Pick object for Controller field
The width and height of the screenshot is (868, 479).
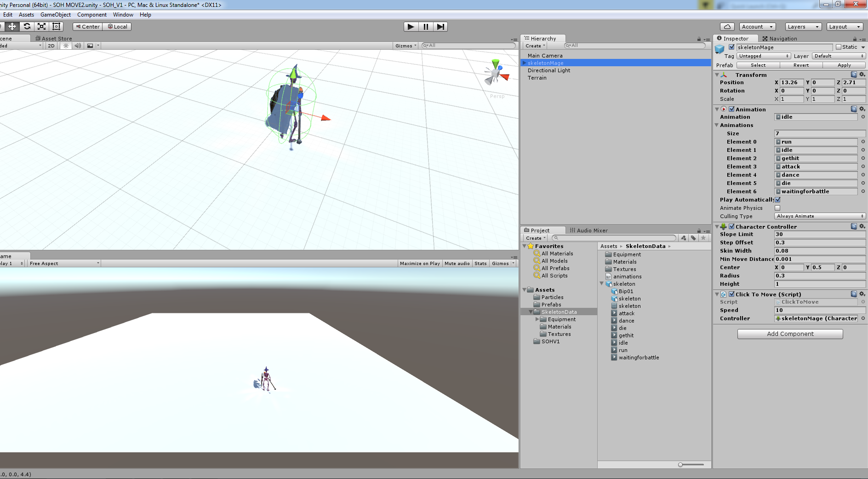pos(863,318)
